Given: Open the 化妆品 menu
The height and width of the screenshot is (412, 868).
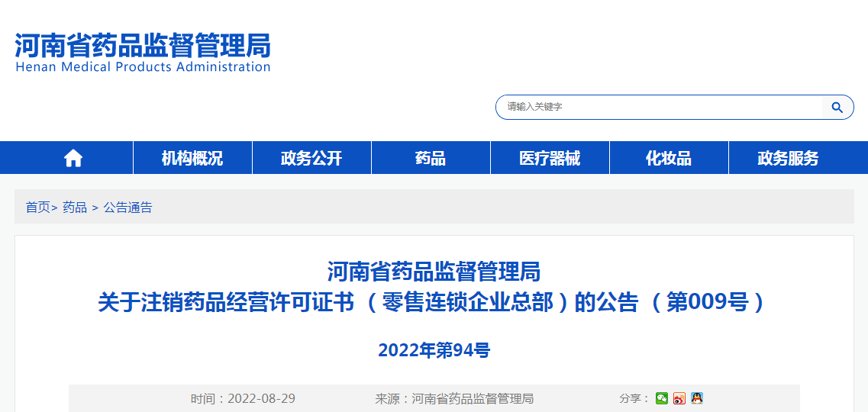Looking at the screenshot, I should [669, 158].
